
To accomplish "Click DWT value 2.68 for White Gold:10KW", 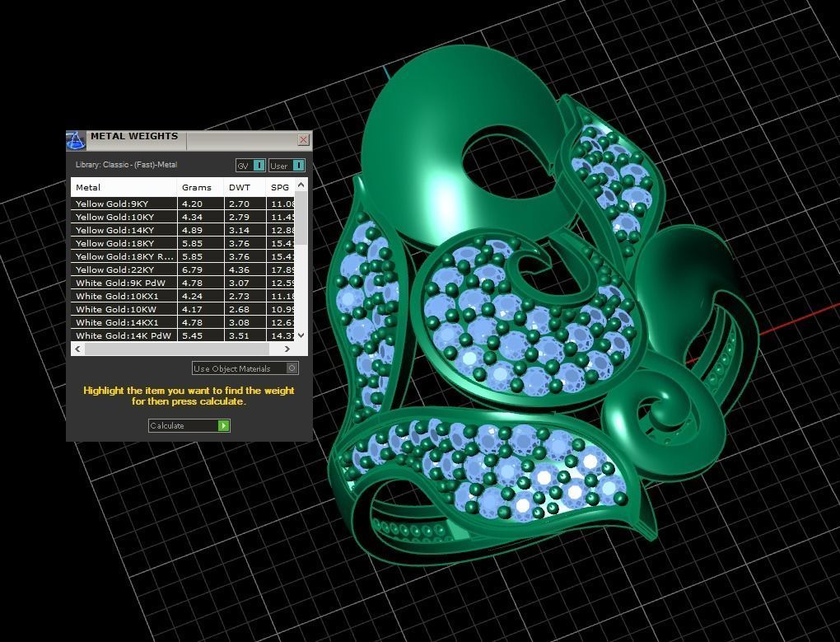I will point(239,309).
